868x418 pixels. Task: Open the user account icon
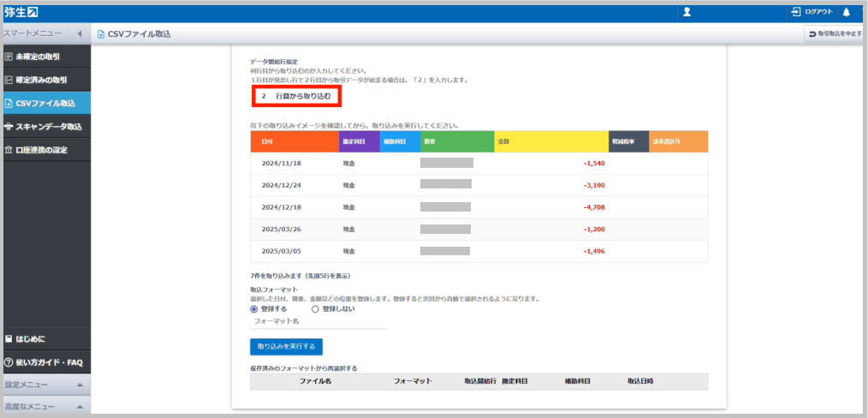pos(687,12)
